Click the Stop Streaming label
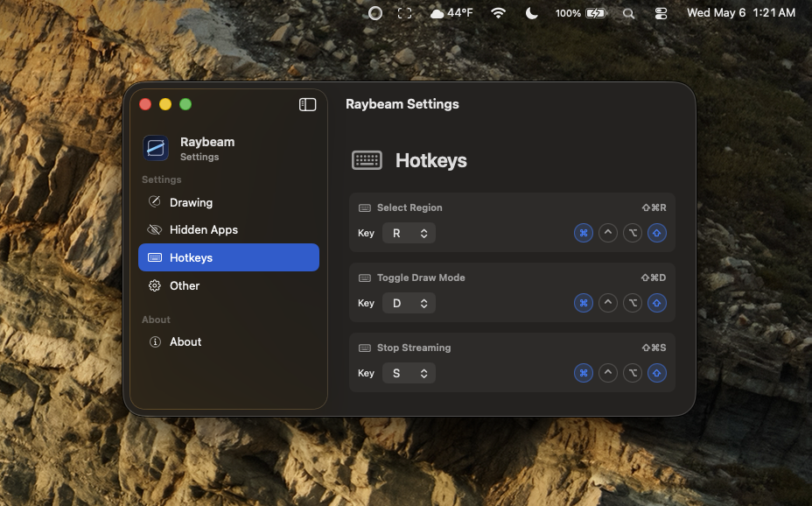This screenshot has width=812, height=506. 414,348
